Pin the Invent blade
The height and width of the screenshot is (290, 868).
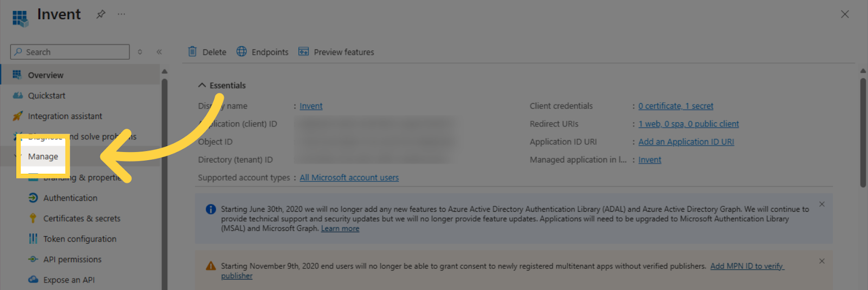coord(101,15)
